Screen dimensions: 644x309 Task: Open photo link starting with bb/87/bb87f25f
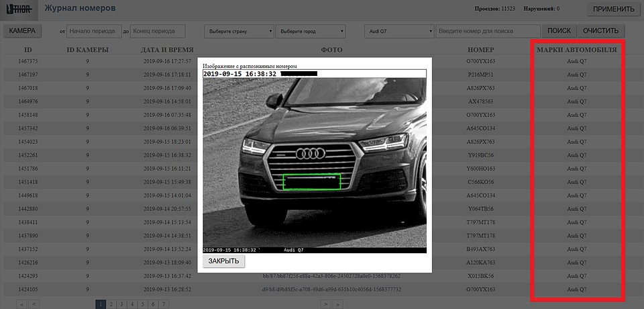331,275
